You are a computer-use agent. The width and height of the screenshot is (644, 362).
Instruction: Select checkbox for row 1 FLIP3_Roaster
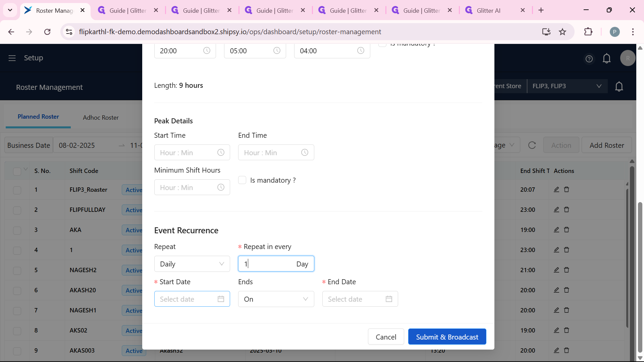[x=17, y=190]
